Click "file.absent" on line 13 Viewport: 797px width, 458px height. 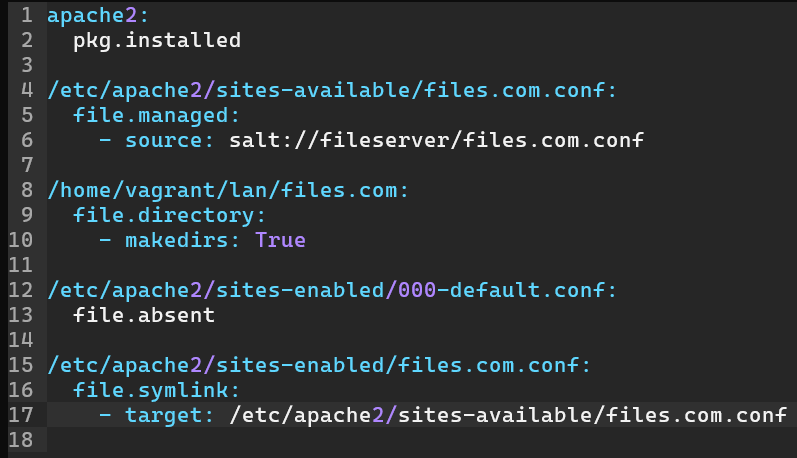click(x=144, y=315)
